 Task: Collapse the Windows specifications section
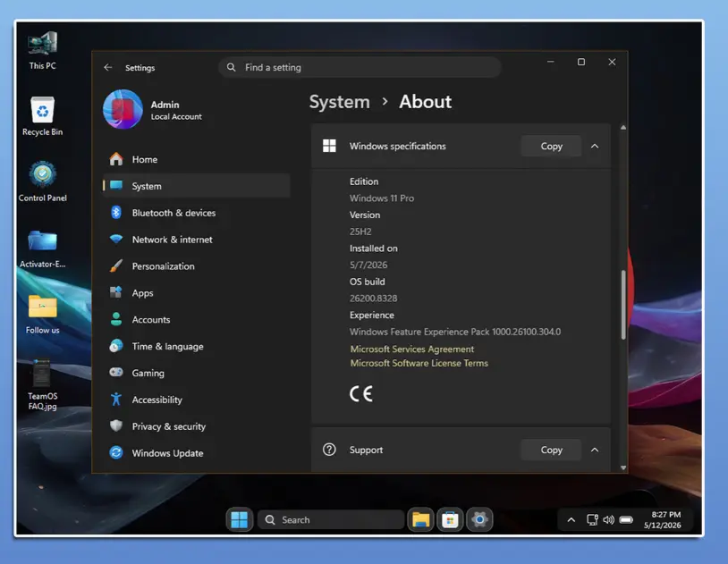point(594,146)
